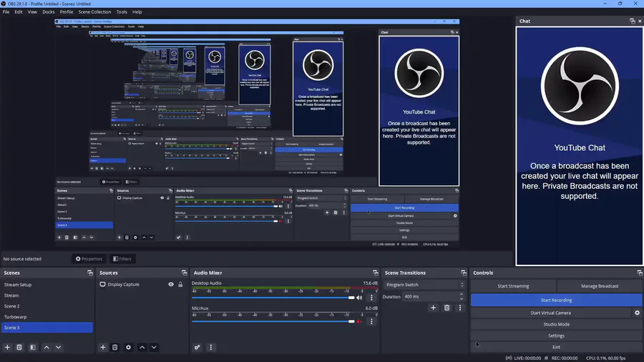Viewport: 644px width, 362px height.
Task: Toggle Display Capture lock icon
Action: 180,285
